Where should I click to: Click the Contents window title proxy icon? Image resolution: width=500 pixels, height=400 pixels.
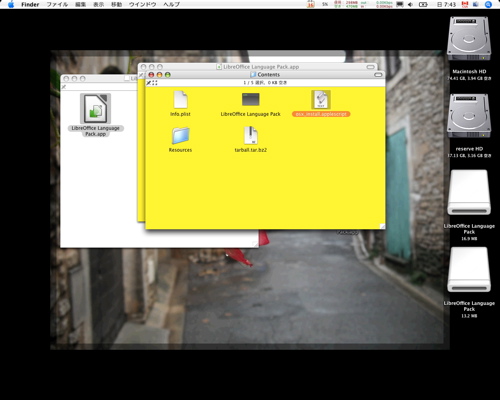(253, 75)
